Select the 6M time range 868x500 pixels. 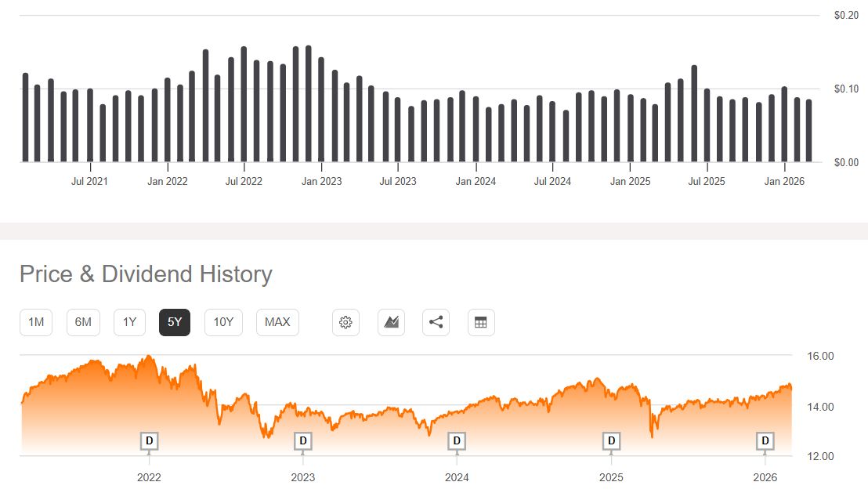pyautogui.click(x=83, y=322)
